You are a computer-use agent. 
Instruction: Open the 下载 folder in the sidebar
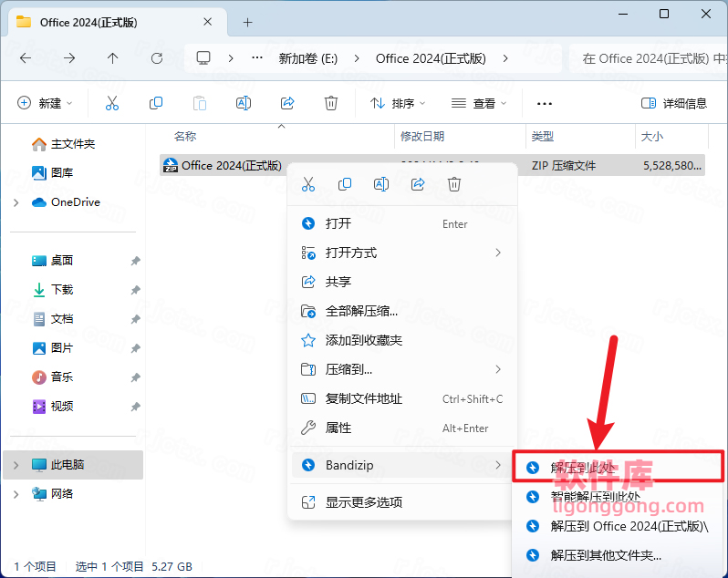[x=62, y=290]
